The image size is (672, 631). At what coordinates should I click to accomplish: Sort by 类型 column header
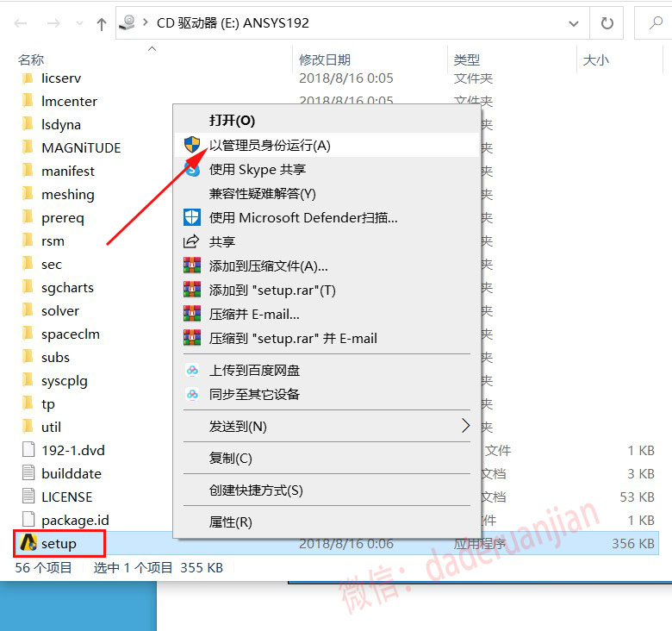[x=467, y=59]
